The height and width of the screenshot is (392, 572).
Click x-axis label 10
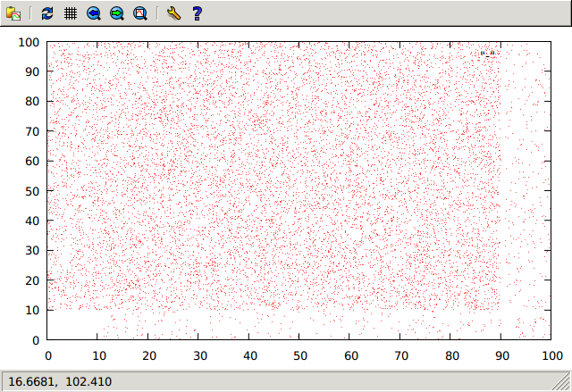tap(99, 355)
